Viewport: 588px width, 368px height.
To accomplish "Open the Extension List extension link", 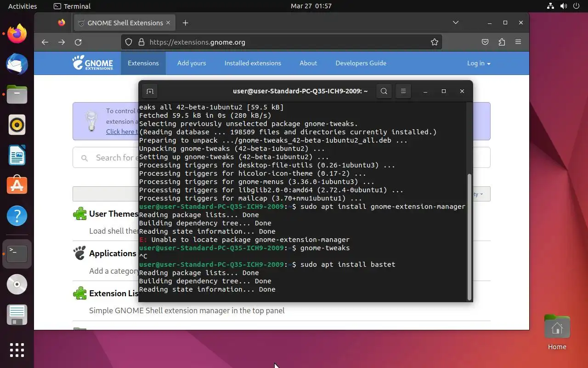I will coord(113,293).
